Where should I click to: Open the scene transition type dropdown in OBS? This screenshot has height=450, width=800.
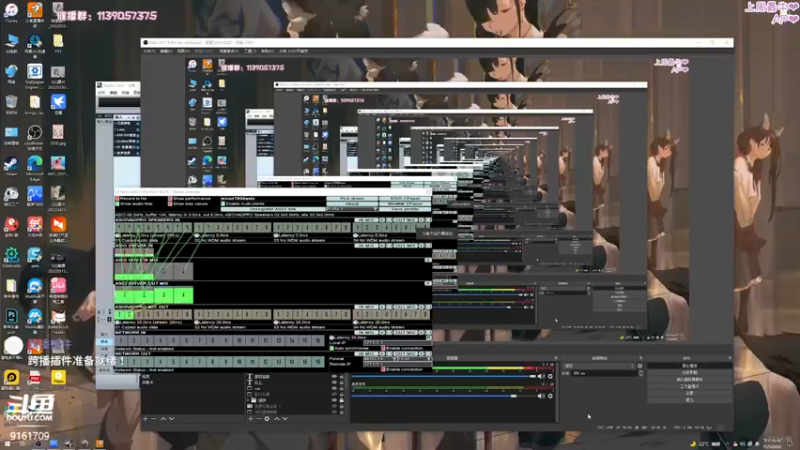[599, 366]
